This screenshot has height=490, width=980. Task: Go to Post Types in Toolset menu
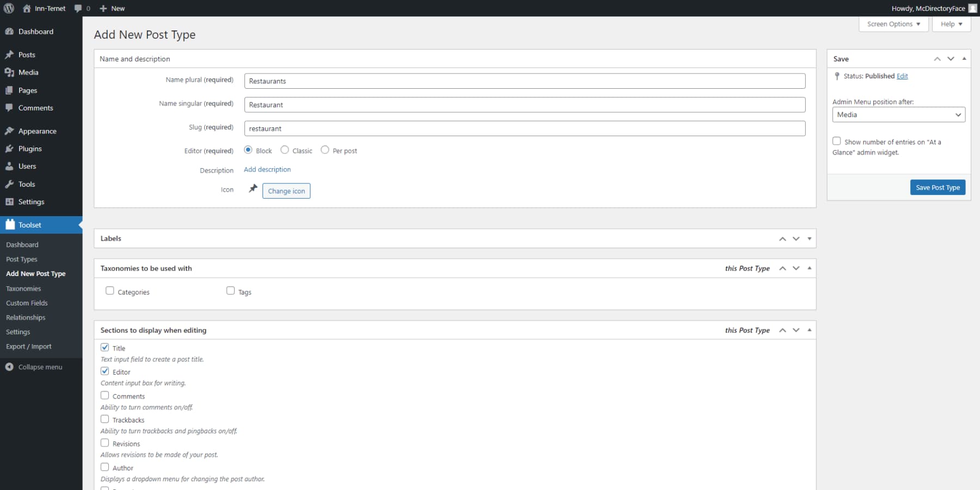(x=21, y=259)
